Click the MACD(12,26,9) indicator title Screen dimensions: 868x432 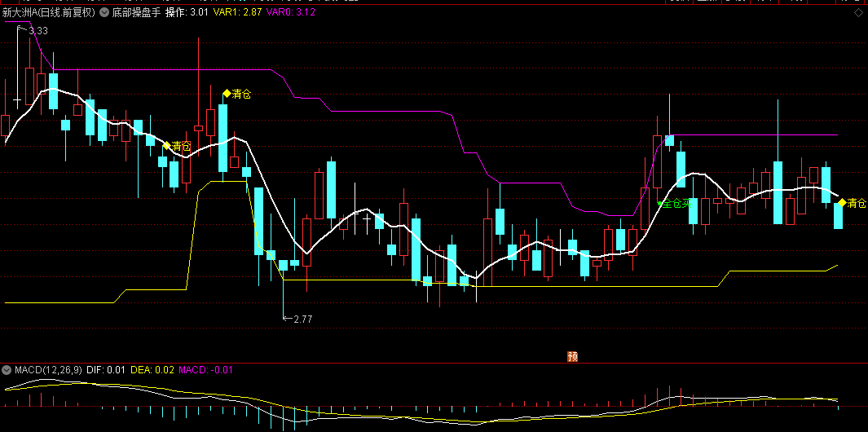[49, 369]
